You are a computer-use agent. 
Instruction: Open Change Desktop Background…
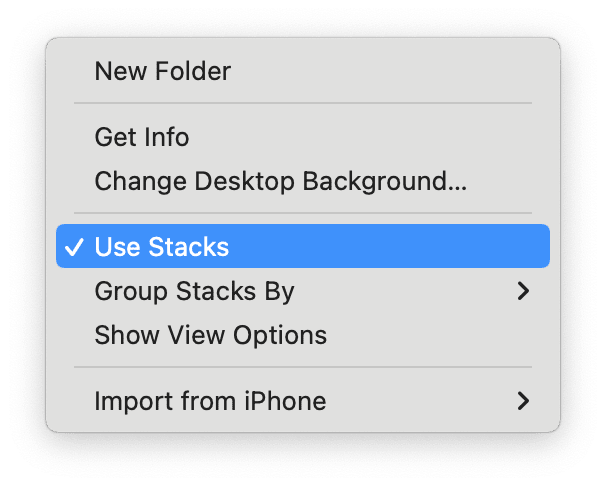tap(280, 181)
